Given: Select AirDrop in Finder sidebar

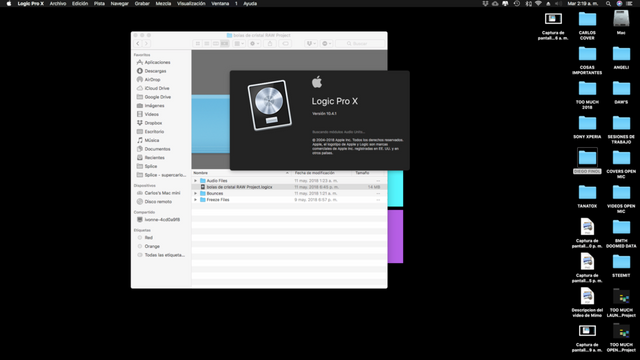Looking at the screenshot, I should (x=152, y=80).
